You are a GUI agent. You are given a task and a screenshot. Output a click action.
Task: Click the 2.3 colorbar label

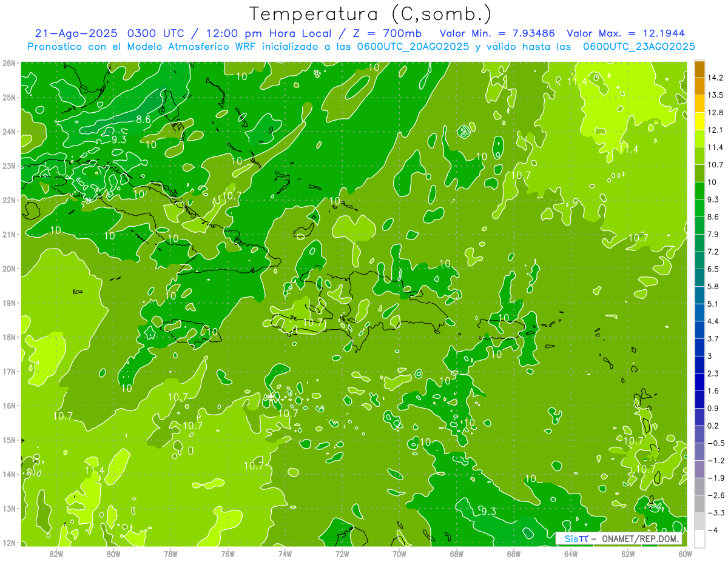click(713, 373)
